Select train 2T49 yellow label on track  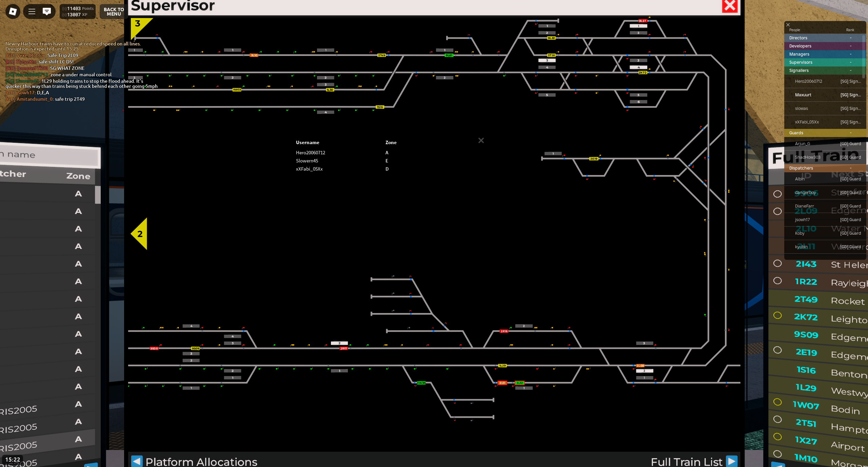pyautogui.click(x=381, y=55)
